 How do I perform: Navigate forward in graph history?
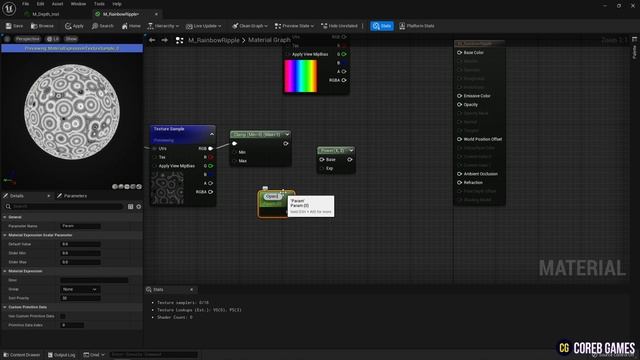click(164, 40)
